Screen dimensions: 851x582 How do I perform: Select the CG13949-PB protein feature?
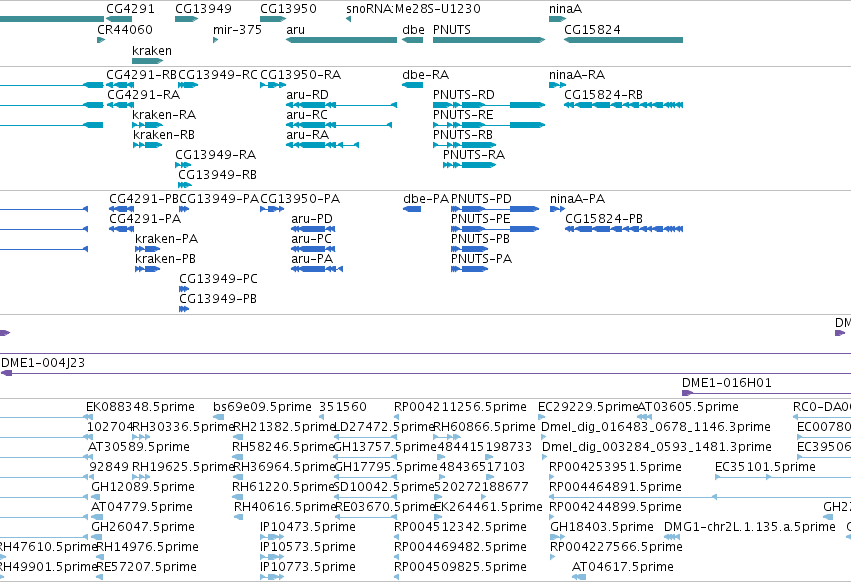[184, 309]
